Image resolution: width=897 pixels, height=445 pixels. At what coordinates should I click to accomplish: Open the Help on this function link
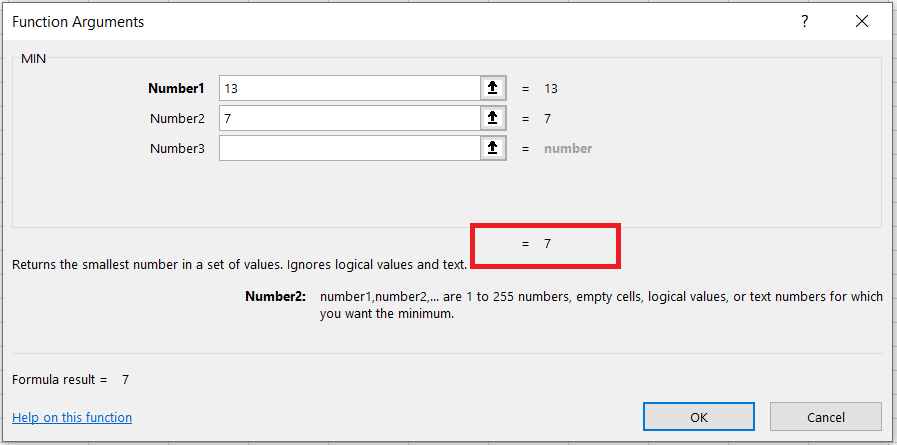[72, 417]
